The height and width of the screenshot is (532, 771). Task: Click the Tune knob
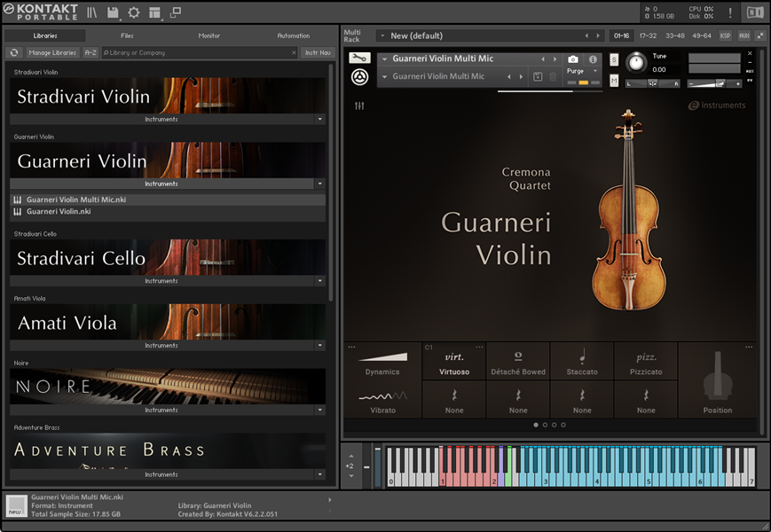pyautogui.click(x=635, y=62)
